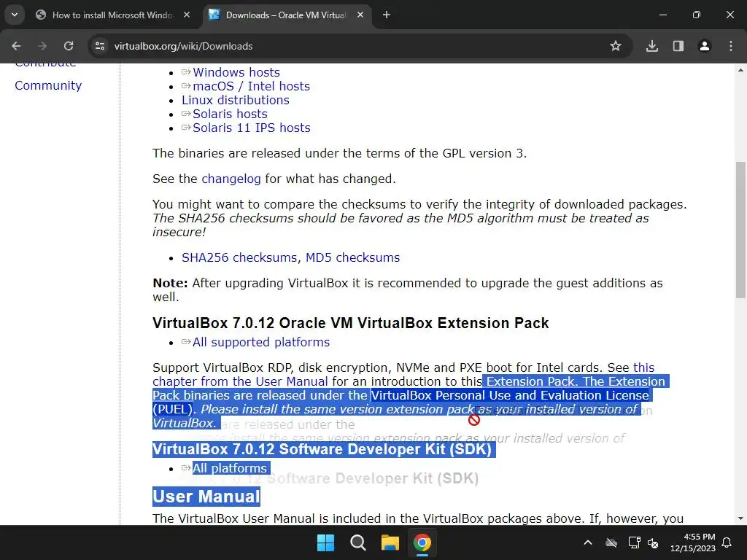Close the Downloads – Oracle VM VirtualBox tab
Viewport: 747px width, 560px height.
point(360,15)
